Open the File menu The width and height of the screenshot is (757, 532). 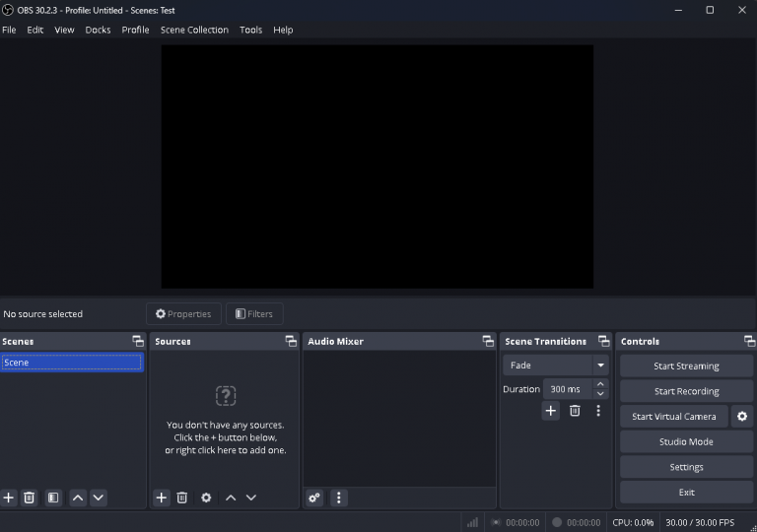pos(9,30)
